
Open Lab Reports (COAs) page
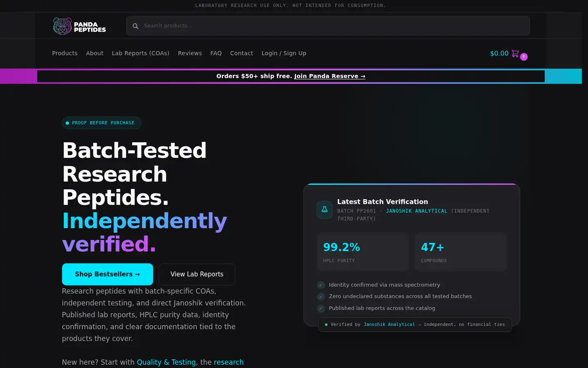pyautogui.click(x=140, y=53)
